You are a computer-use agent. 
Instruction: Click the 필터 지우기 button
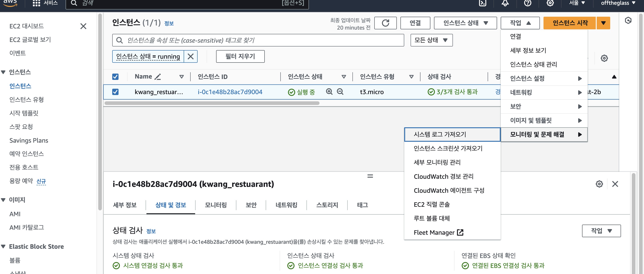click(x=240, y=56)
